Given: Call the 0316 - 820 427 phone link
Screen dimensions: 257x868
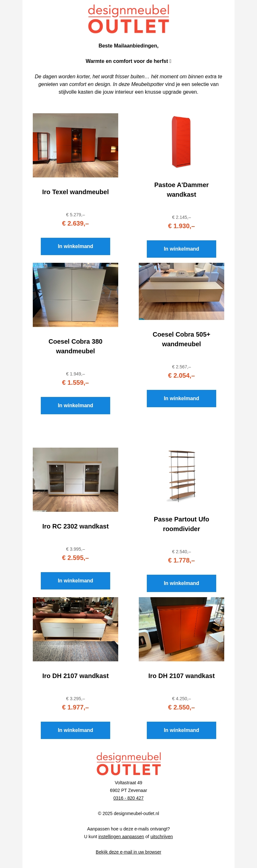Looking at the screenshot, I should (128, 798).
